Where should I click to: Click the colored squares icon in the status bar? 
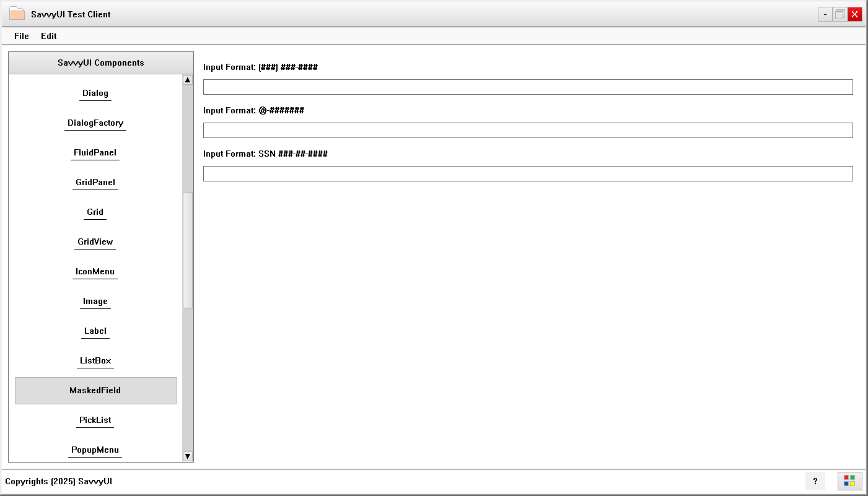pos(848,481)
